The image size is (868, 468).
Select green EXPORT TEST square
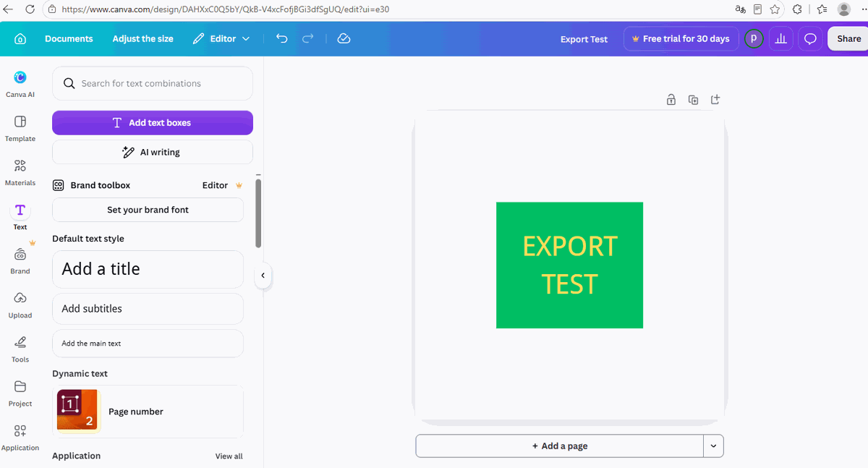pos(569,265)
